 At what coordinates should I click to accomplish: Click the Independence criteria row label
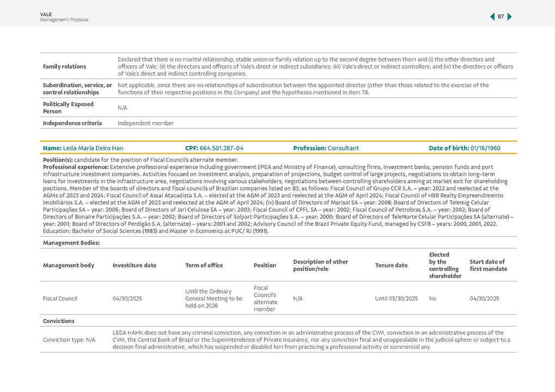[72, 123]
